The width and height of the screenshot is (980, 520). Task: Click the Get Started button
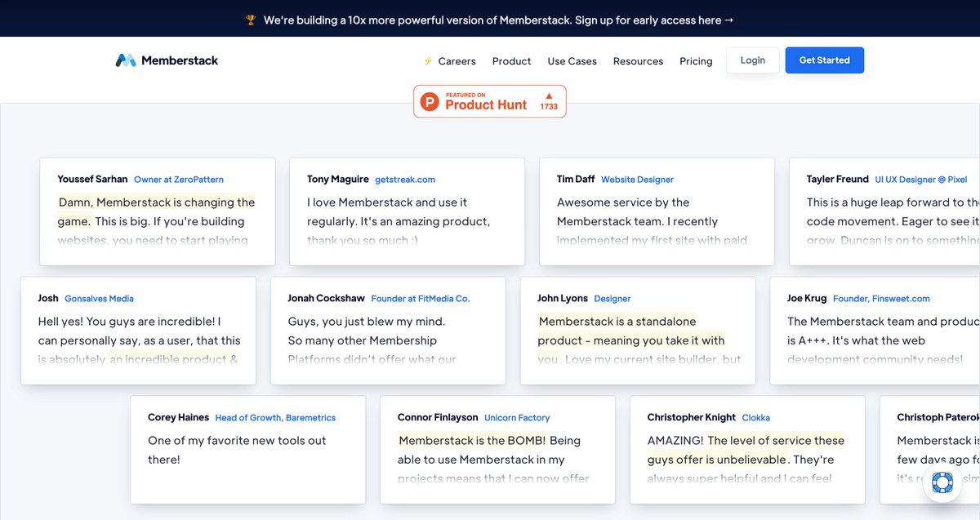[824, 60]
